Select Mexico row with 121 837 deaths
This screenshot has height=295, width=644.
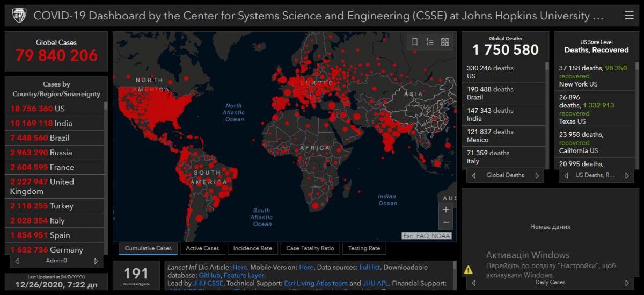coord(503,135)
